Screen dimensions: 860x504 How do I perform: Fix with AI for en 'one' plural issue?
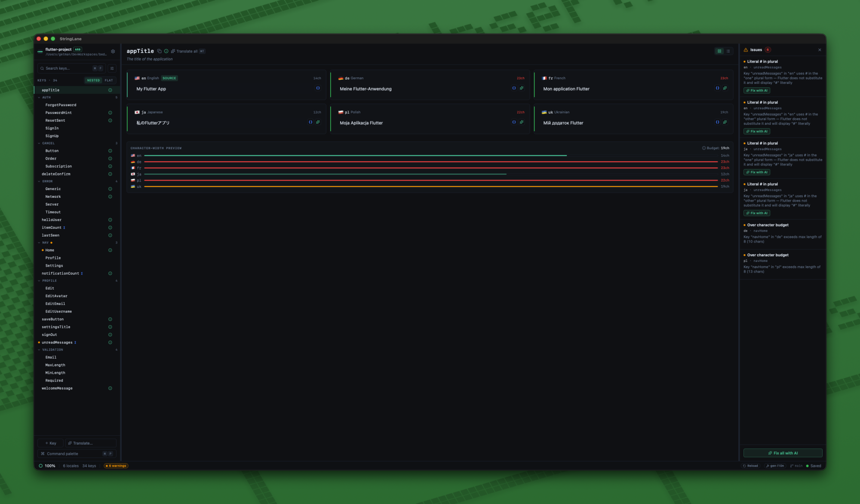click(x=756, y=90)
